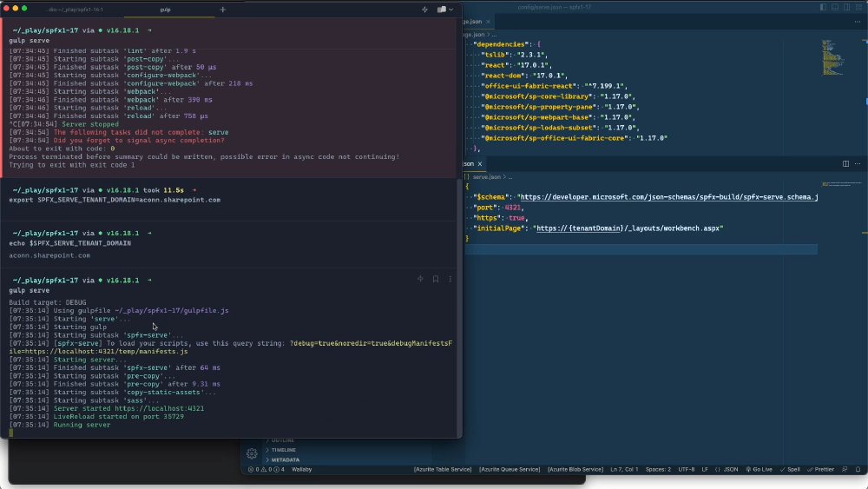Open notifications bell in status bar
868x489 pixels.
(858, 469)
